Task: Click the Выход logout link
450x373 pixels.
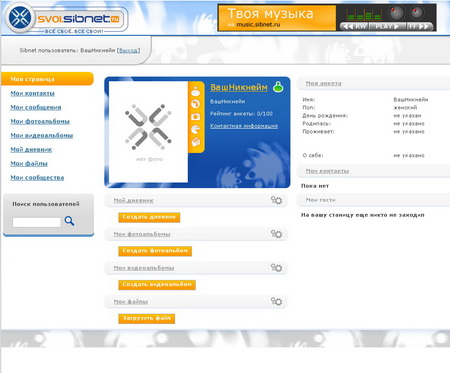Action: pos(128,50)
